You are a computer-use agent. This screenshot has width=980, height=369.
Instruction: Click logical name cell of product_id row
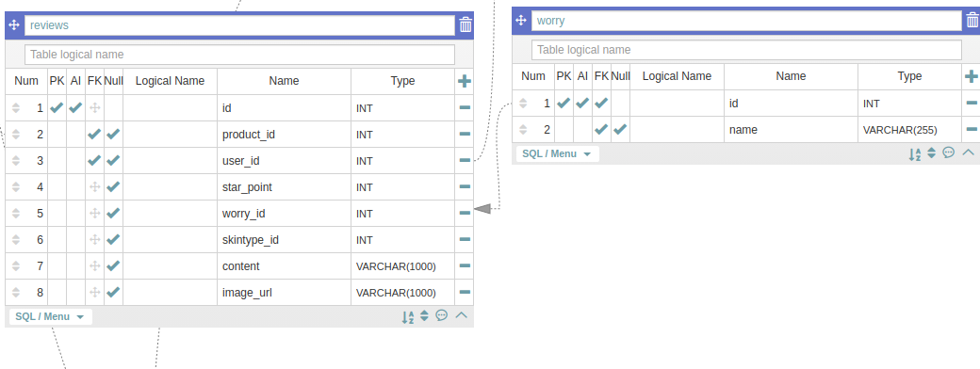tap(170, 135)
